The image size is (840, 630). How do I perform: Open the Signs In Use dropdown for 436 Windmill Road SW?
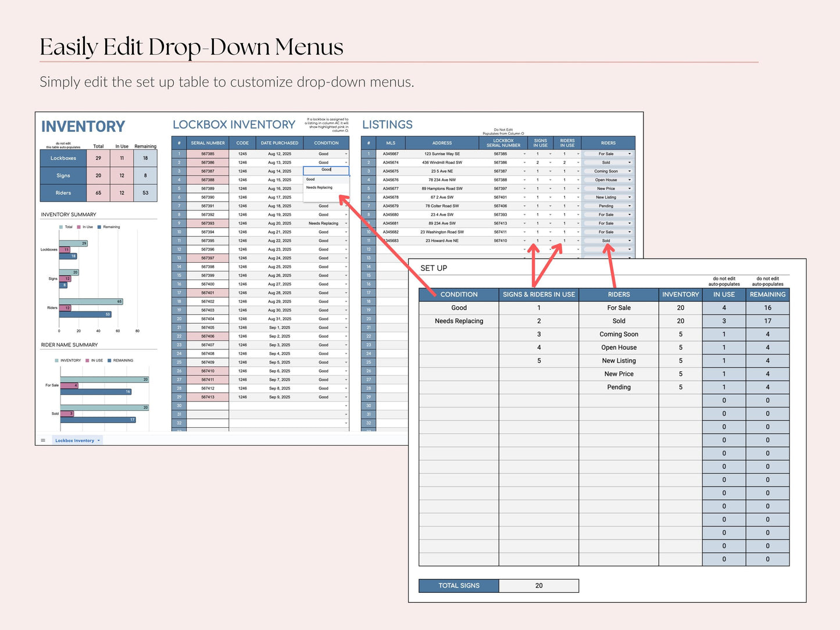pyautogui.click(x=550, y=163)
